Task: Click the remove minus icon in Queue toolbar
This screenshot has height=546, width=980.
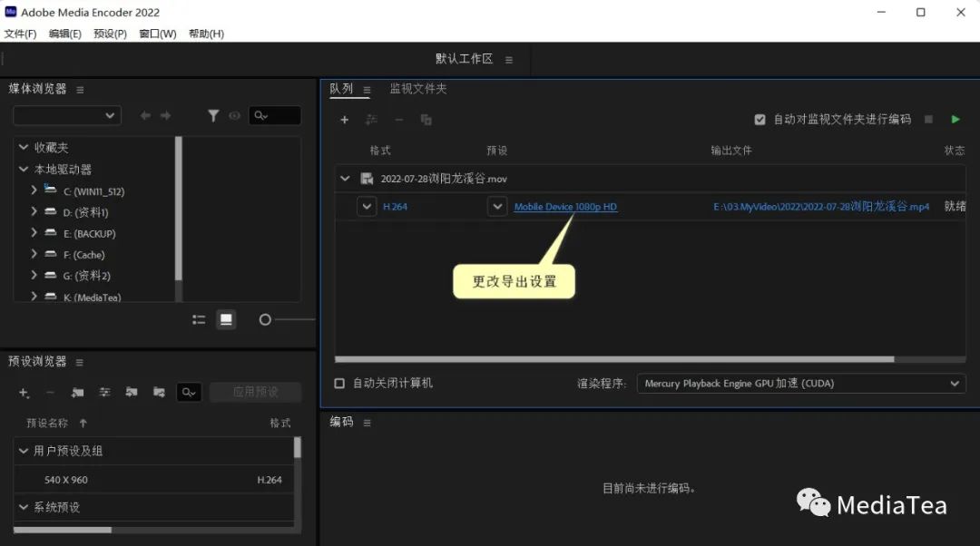Action: (x=398, y=120)
